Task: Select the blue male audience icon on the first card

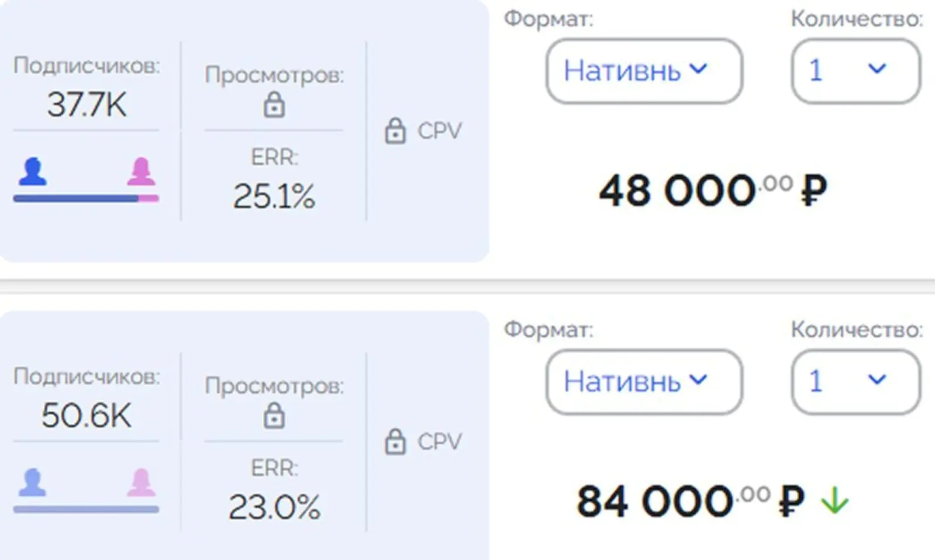Action: click(32, 171)
